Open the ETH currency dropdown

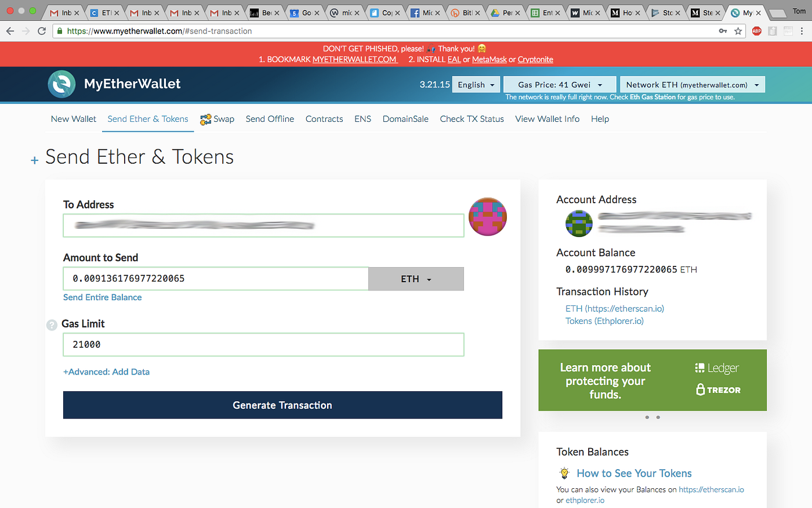[x=416, y=279]
